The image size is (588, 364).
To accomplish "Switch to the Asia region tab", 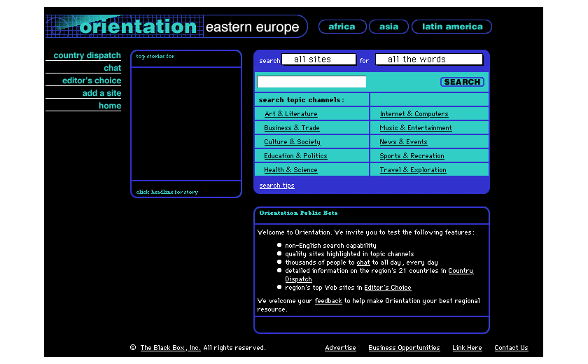I will click(388, 27).
